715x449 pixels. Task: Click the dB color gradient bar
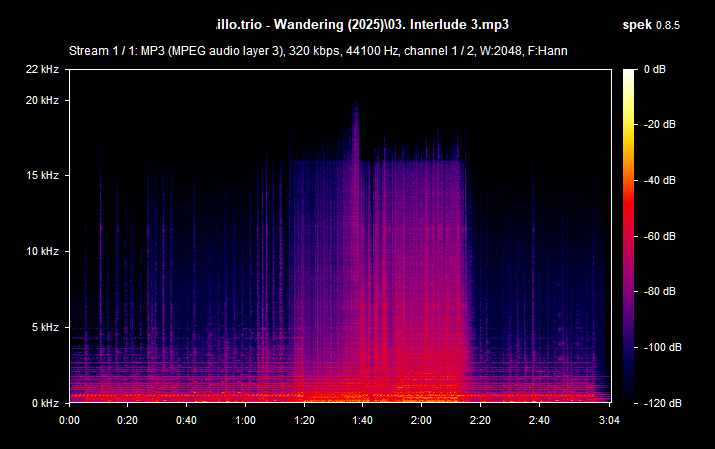tap(629, 236)
